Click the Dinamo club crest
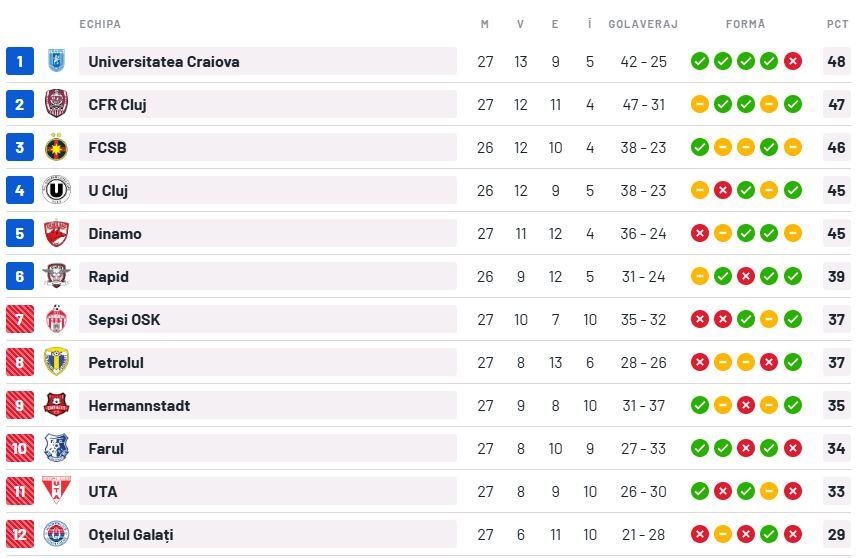The width and height of the screenshot is (865, 558). 57,233
